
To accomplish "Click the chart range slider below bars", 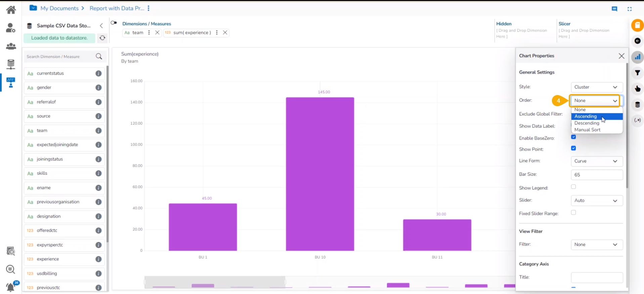I will pyautogui.click(x=215, y=282).
